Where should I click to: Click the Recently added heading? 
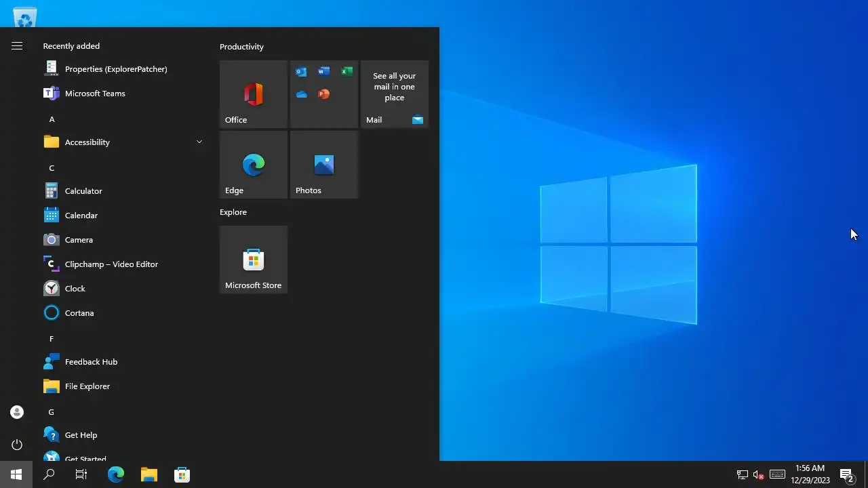pos(71,46)
